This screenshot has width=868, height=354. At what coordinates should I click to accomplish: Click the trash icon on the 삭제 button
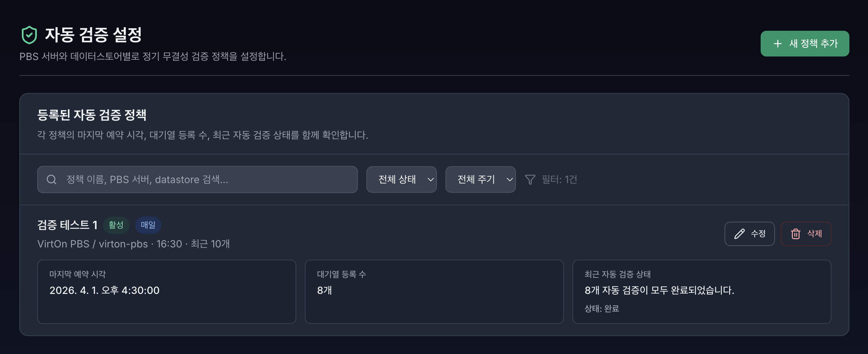pyautogui.click(x=796, y=233)
